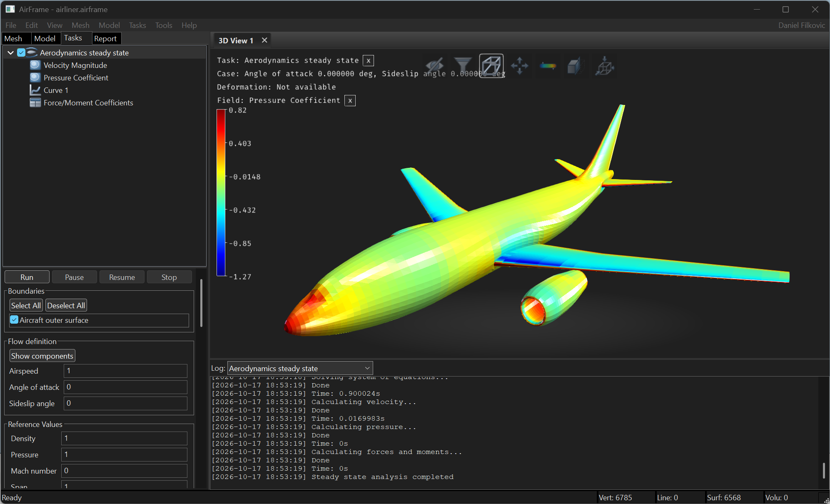Screen dimensions: 830x504
Task: Click the AirFrame app icon in title bar
Action: pyautogui.click(x=10, y=9)
